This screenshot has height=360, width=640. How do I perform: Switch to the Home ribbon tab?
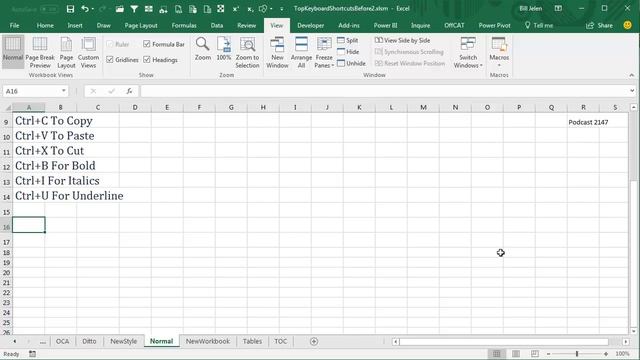(45, 25)
